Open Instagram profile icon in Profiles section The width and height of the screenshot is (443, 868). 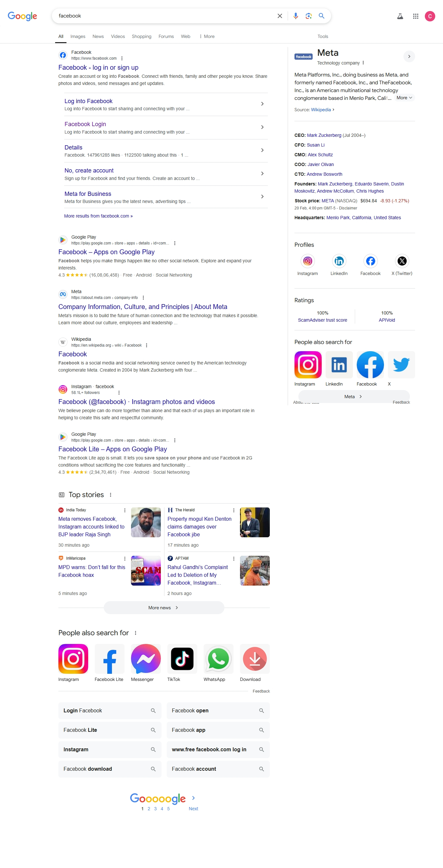click(x=307, y=261)
